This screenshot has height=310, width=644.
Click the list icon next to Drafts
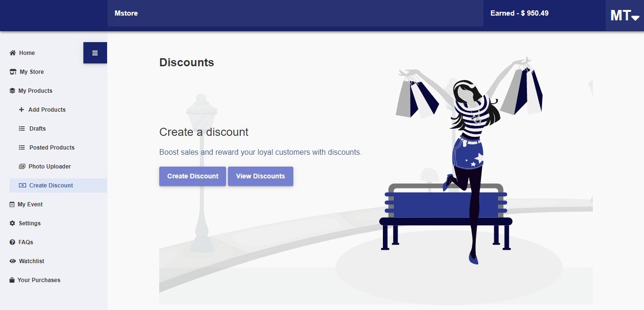[x=22, y=129]
